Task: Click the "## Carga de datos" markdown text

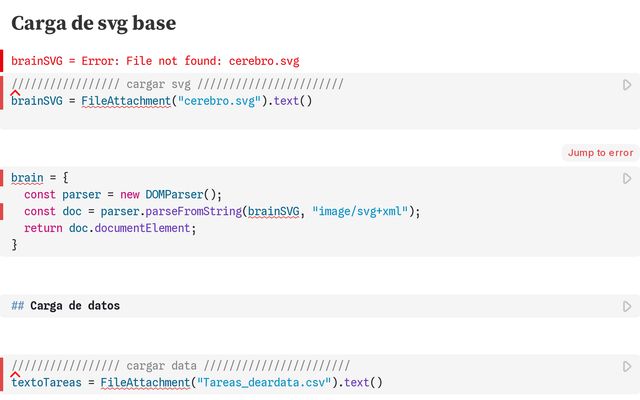Action: pos(65,306)
